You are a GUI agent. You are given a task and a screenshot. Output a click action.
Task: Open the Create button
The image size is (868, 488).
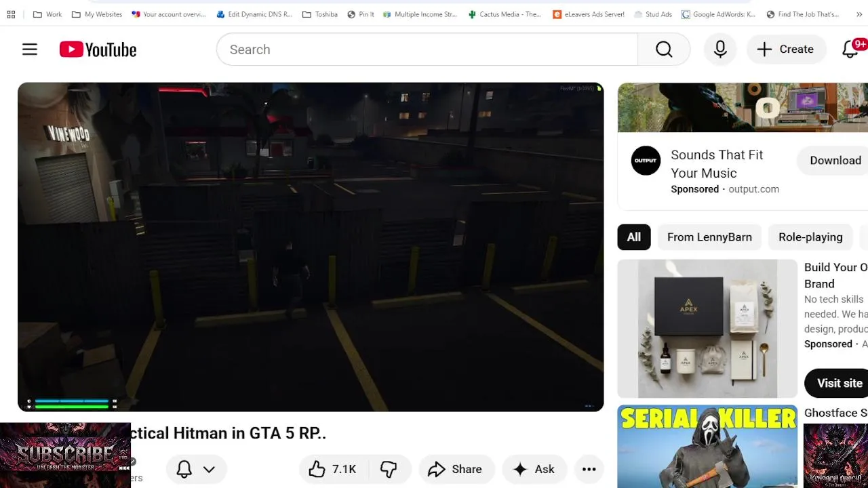[x=785, y=49]
